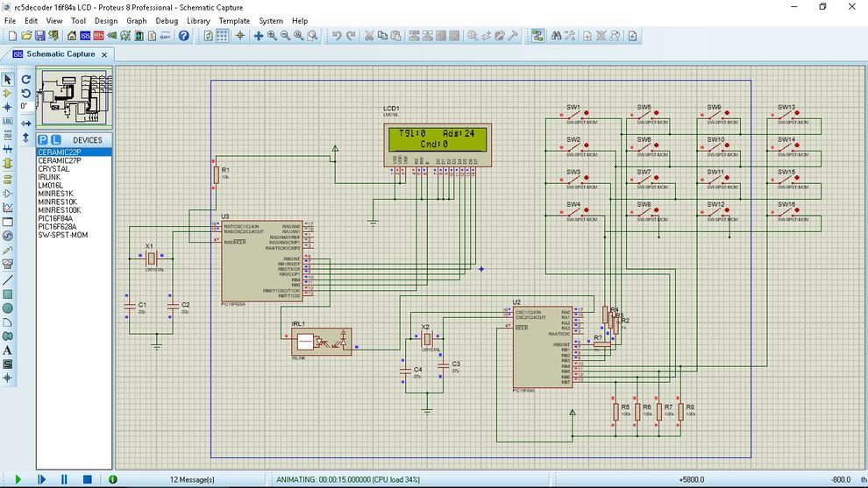Open the Graph menu

tap(136, 20)
